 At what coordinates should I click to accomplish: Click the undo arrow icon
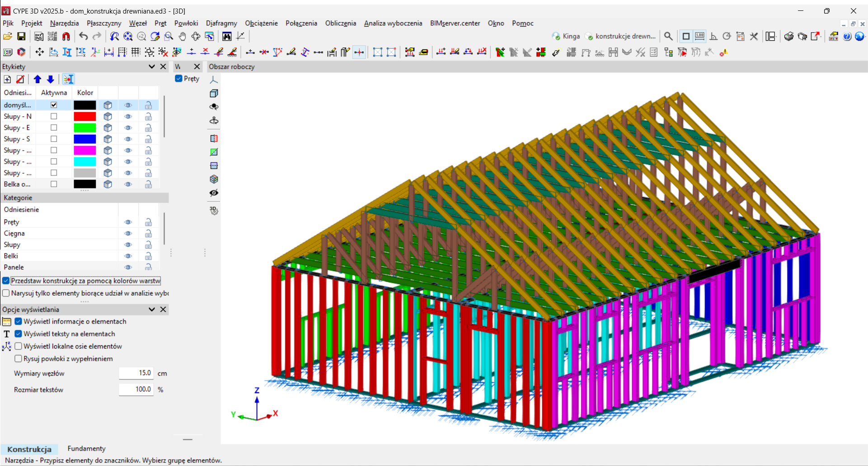click(83, 37)
